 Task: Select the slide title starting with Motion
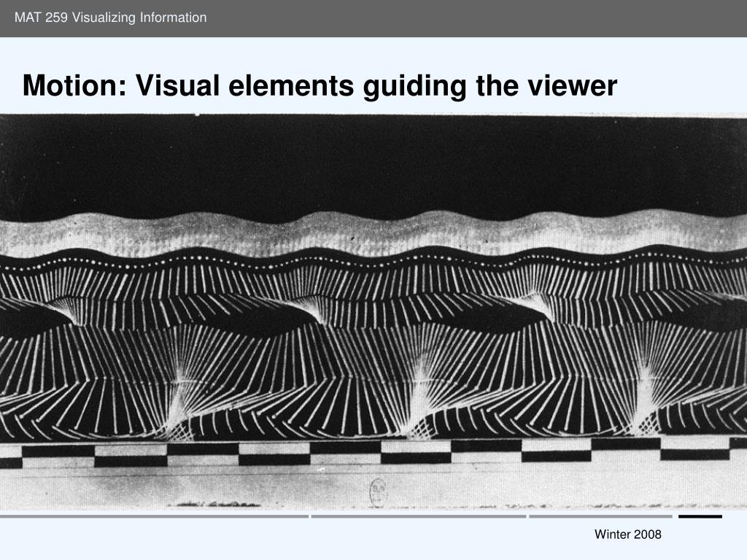(320, 86)
